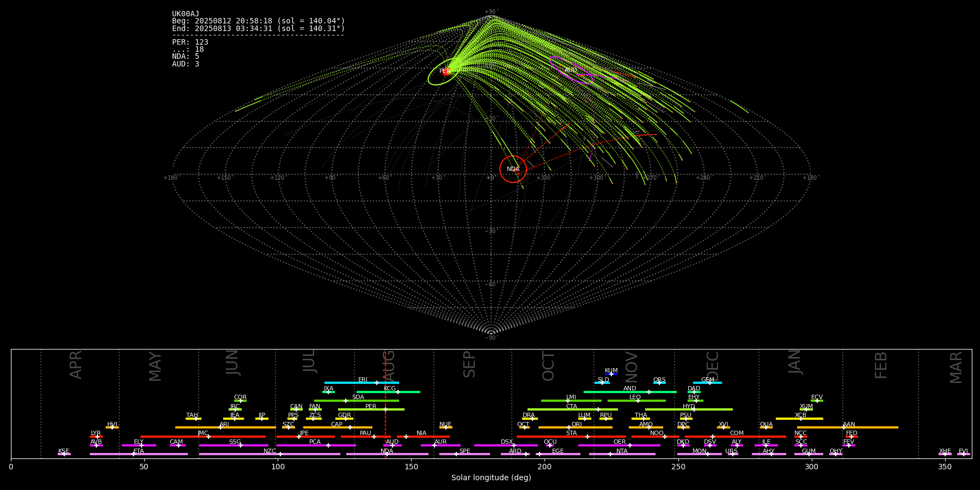The height and width of the screenshot is (490, 980).
Task: Click the CTA shower bar in the timeline
Action: tap(573, 409)
